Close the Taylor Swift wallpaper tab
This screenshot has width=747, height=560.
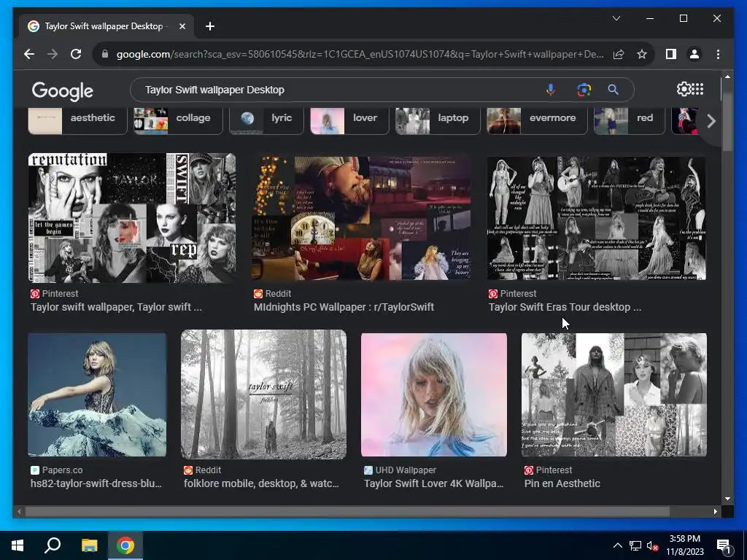point(182,26)
